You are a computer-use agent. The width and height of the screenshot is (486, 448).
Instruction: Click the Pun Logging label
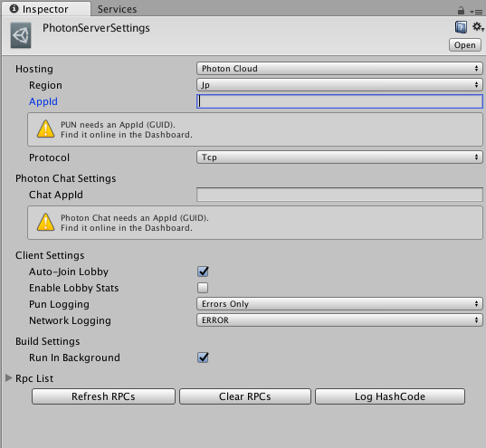(x=59, y=304)
